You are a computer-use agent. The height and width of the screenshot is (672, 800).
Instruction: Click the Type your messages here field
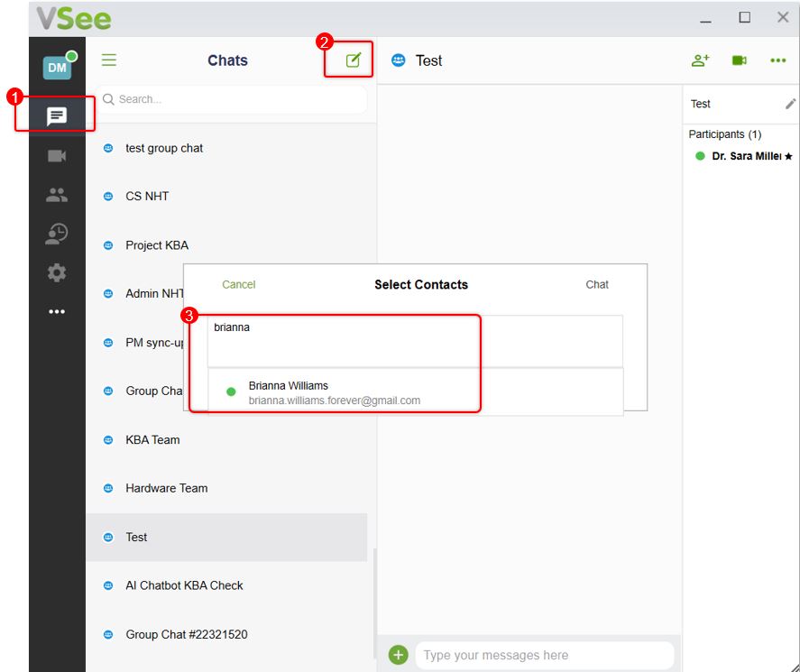pyautogui.click(x=545, y=655)
